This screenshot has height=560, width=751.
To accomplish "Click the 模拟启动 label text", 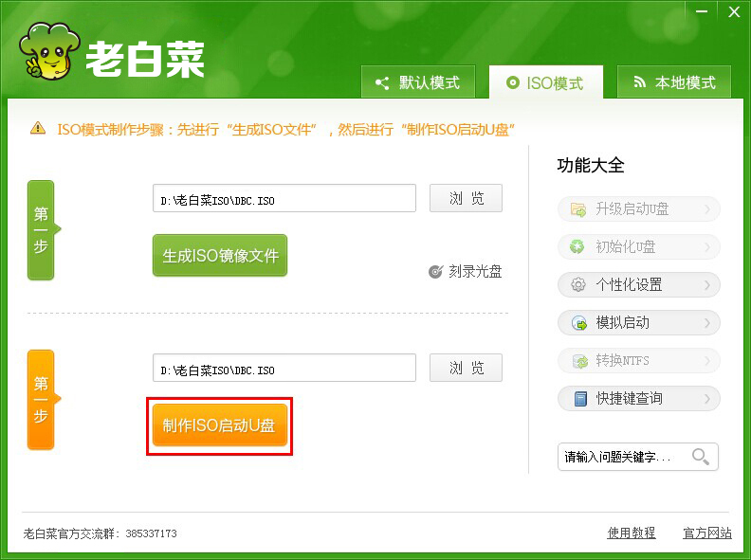I will click(x=623, y=323).
